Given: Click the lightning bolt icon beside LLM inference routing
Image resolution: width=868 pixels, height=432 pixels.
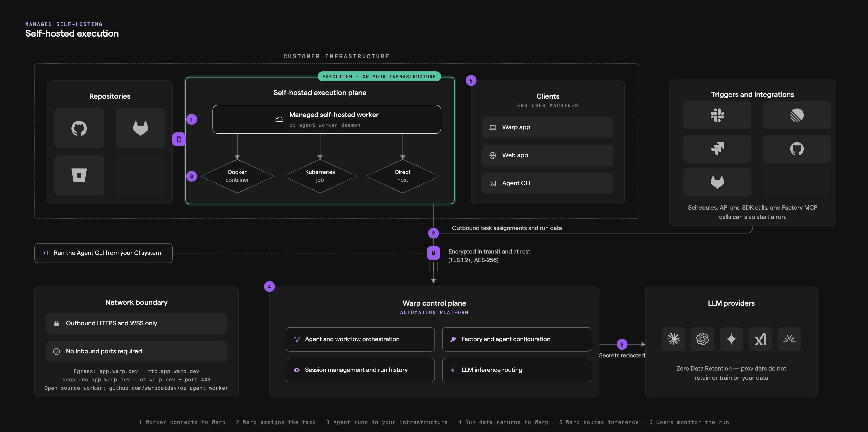Looking at the screenshot, I should click(453, 370).
